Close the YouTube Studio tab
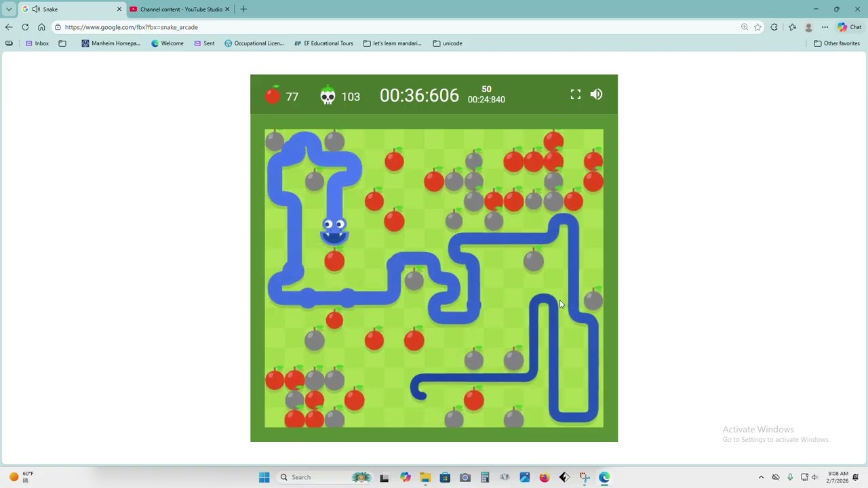This screenshot has width=868, height=488. pyautogui.click(x=227, y=9)
